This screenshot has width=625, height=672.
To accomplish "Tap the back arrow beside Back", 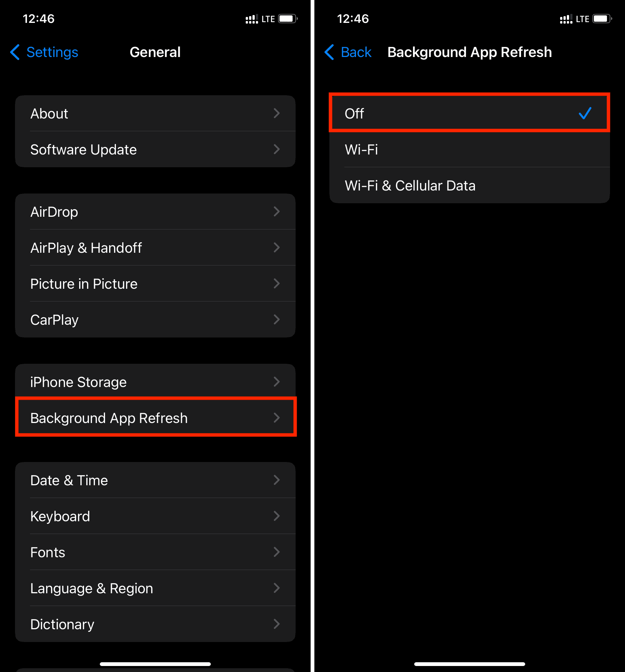I will 329,52.
